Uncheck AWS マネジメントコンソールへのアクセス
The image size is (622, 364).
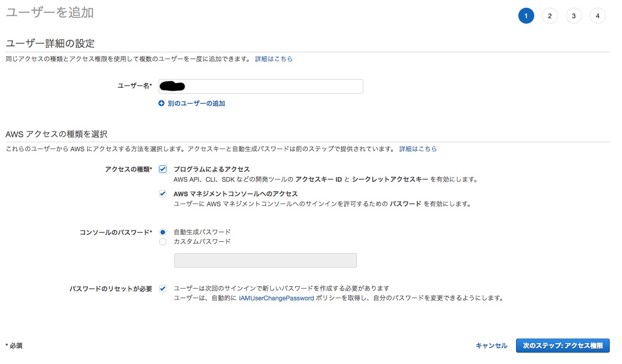[x=162, y=193]
